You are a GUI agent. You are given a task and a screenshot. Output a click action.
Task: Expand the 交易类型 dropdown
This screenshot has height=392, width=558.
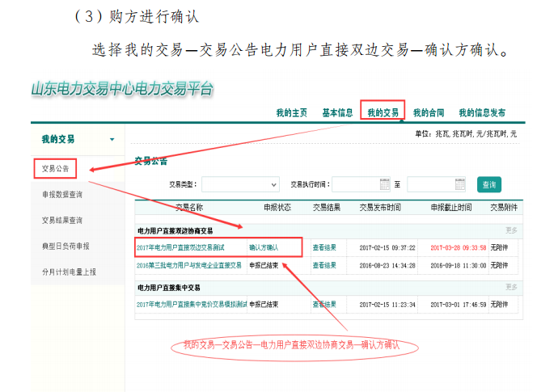pyautogui.click(x=239, y=184)
